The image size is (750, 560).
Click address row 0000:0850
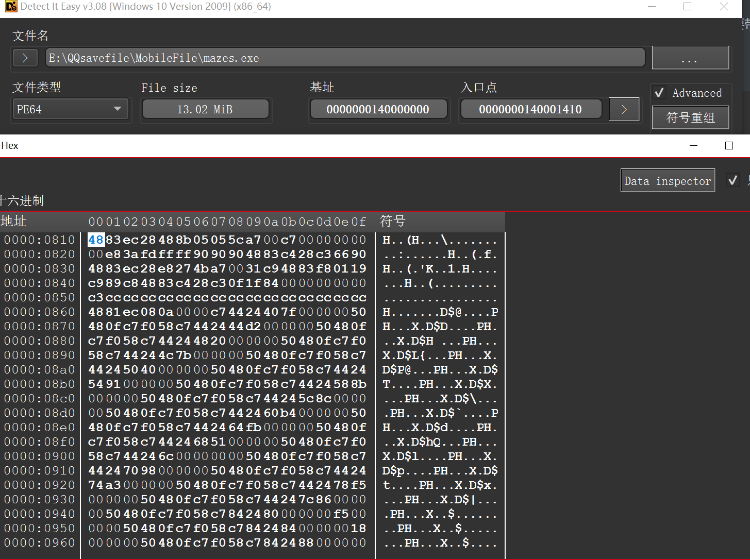point(40,297)
